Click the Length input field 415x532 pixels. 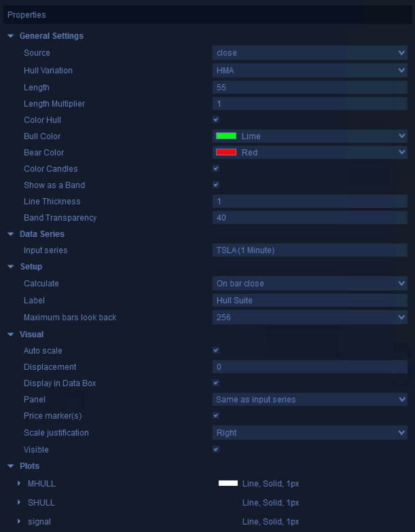pos(310,88)
